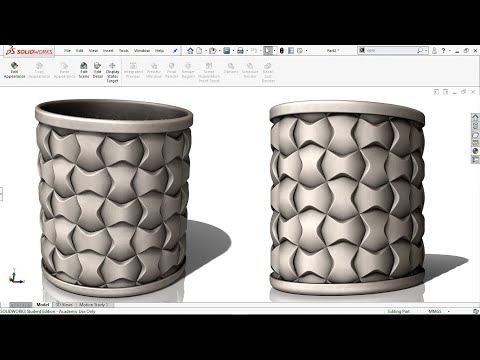
Task: Click the Save icon
Action: 227,51
